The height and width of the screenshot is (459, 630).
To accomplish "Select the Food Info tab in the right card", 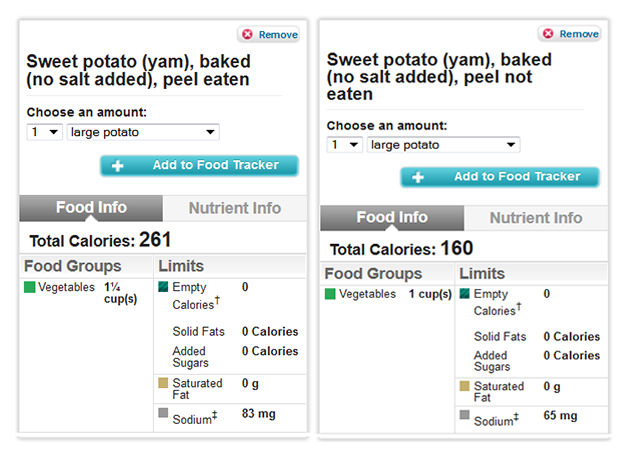I will [392, 218].
